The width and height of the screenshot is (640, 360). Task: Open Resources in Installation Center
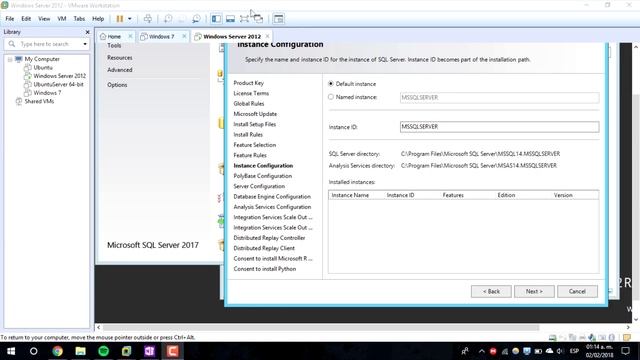point(120,58)
